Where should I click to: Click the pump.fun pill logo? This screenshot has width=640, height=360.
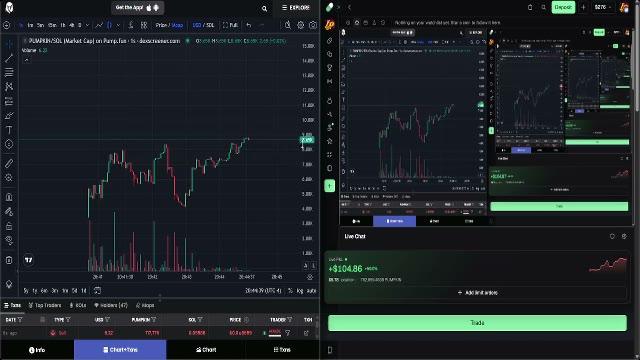(x=329, y=7)
